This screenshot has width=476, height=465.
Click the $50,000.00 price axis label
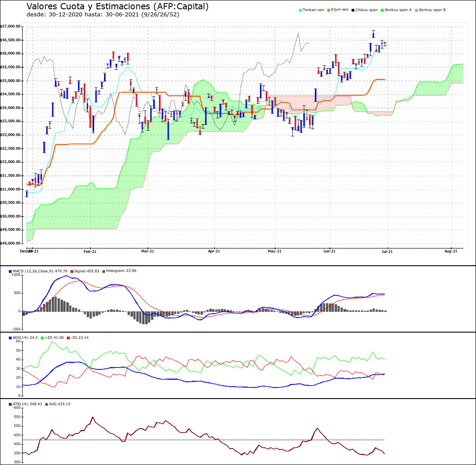tap(10, 216)
